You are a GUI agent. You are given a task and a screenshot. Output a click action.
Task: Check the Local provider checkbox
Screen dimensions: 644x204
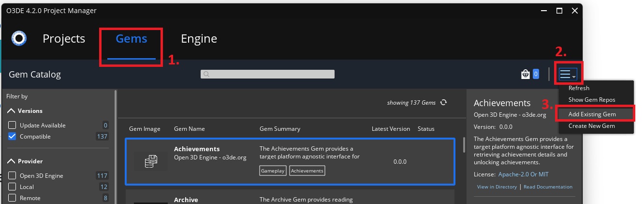pos(13,187)
